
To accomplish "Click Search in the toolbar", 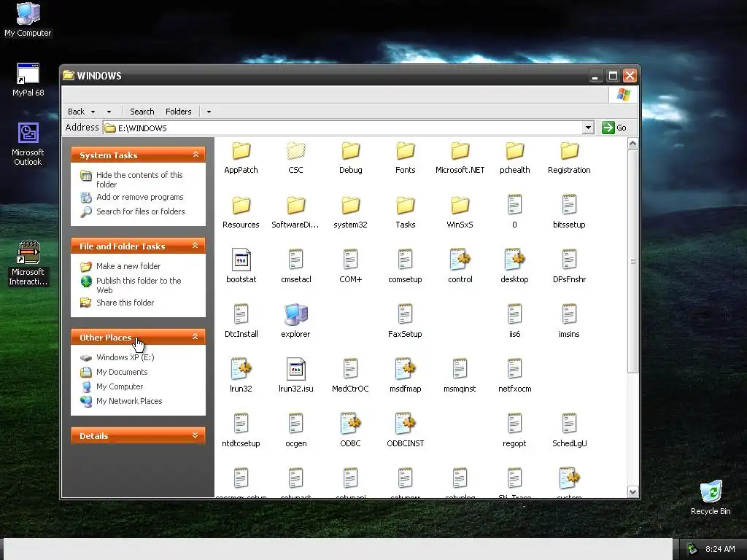I will point(142,112).
